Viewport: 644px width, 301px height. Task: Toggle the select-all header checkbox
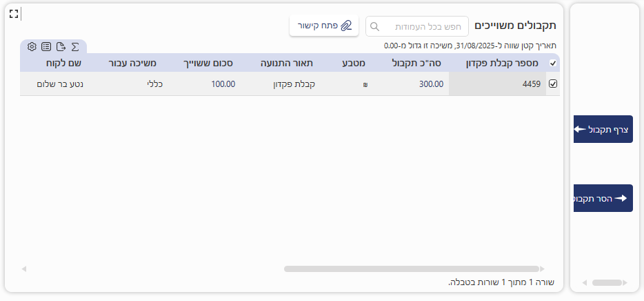point(552,64)
